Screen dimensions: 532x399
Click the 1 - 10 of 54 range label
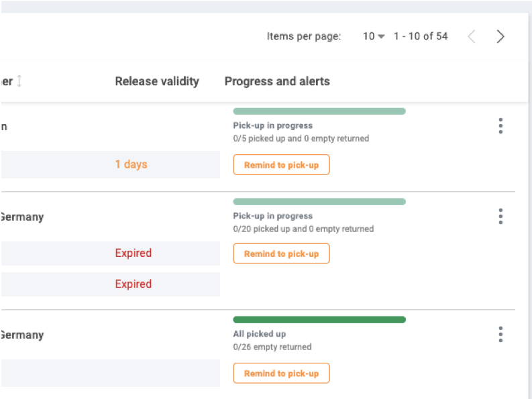click(x=421, y=36)
